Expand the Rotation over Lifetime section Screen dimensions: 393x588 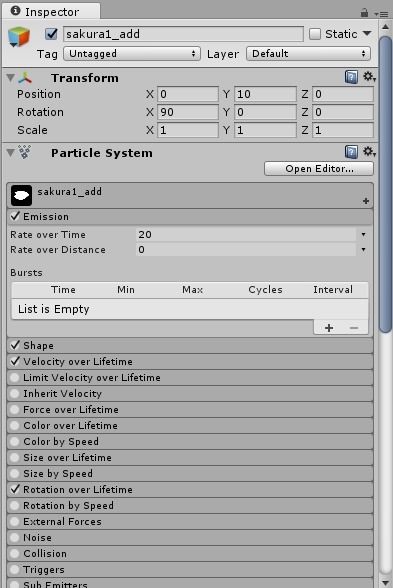click(x=190, y=489)
